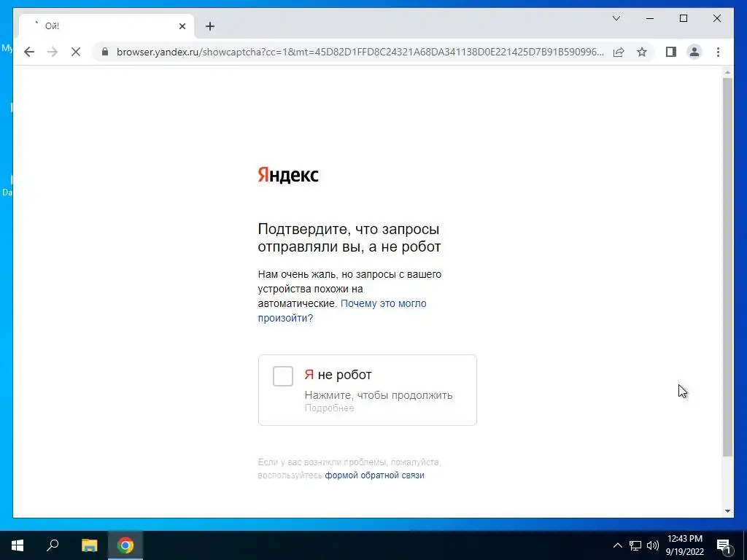The width and height of the screenshot is (747, 560).
Task: Open the 'Почему это могло произойти?' link
Action: click(342, 311)
